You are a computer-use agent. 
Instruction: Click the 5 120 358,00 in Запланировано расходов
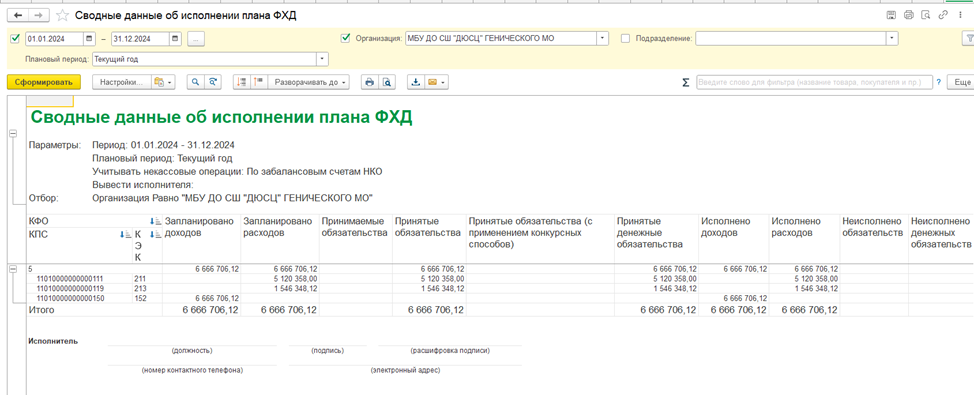(x=296, y=279)
